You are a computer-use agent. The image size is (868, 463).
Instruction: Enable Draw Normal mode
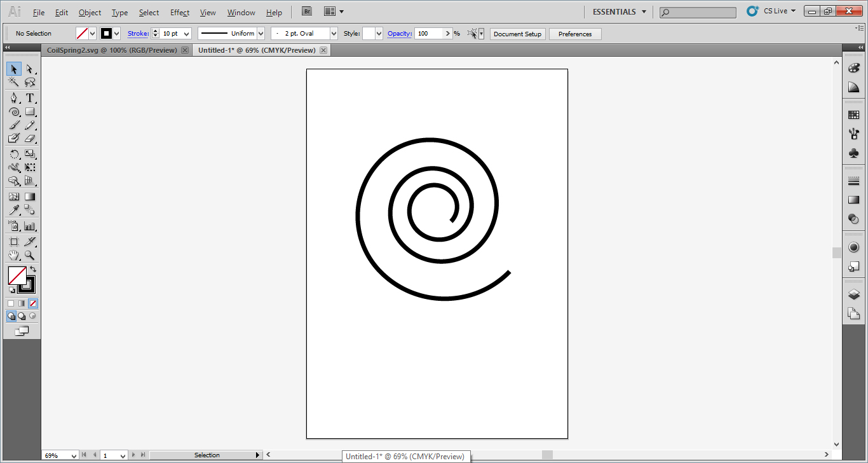(11, 315)
